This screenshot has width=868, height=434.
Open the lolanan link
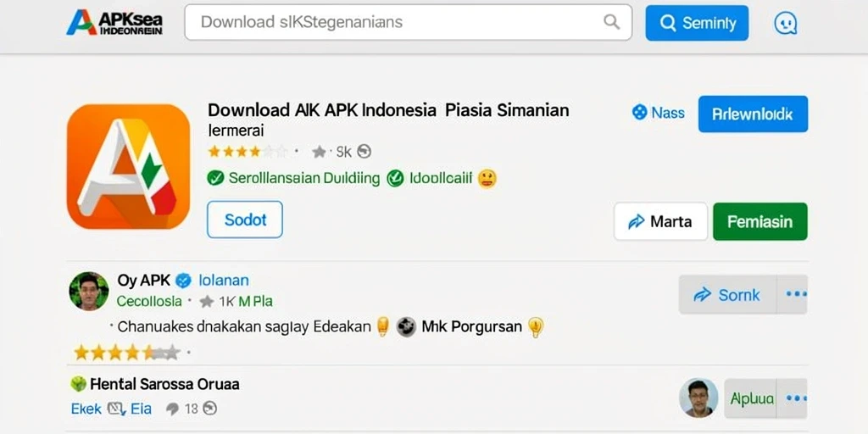pos(224,281)
